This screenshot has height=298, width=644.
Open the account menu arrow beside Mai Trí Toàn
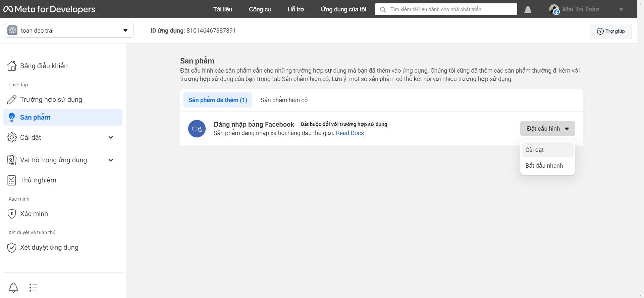point(621,10)
